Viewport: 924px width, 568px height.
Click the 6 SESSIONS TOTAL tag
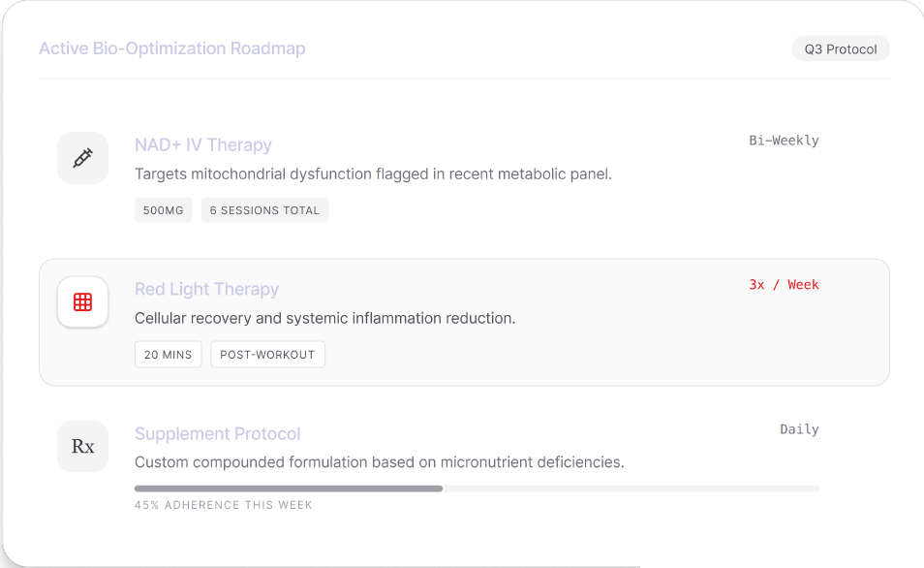point(264,210)
